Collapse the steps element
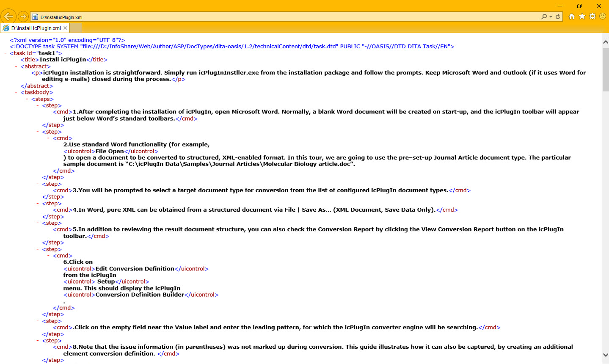Image resolution: width=609 pixels, height=364 pixels. [x=27, y=99]
